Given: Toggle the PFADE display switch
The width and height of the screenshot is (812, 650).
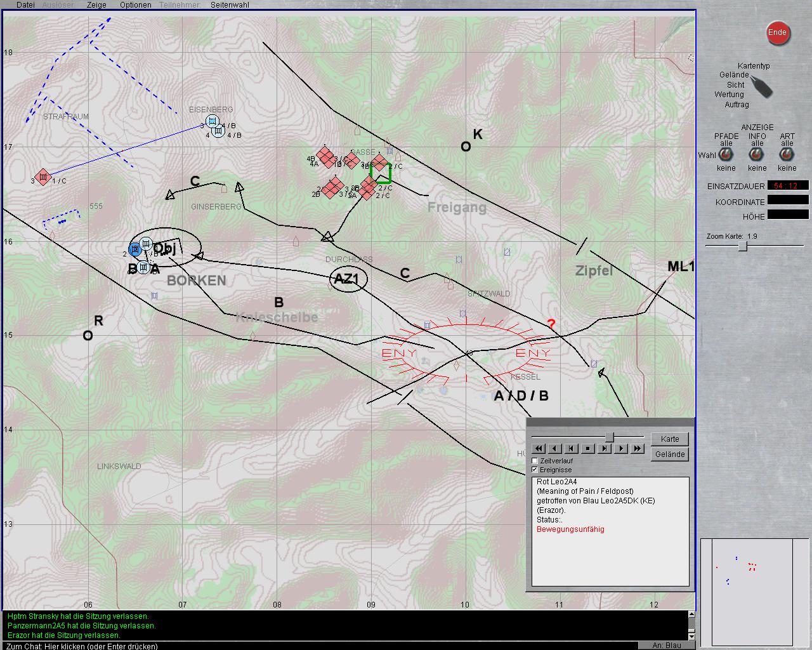Looking at the screenshot, I should pyautogui.click(x=726, y=156).
